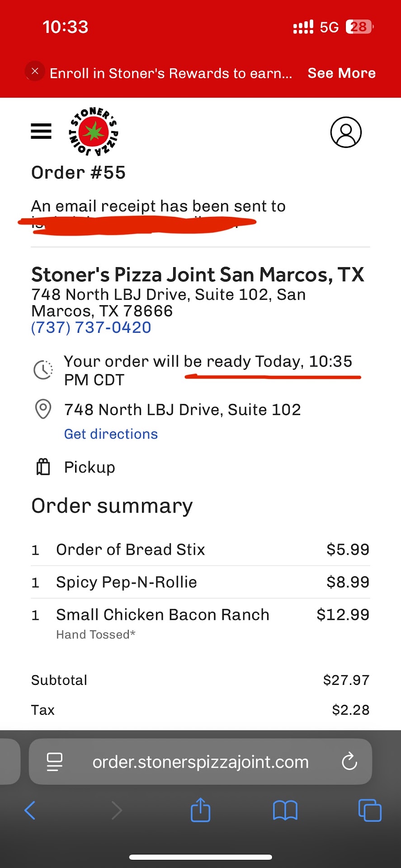Open the user account profile icon
Viewport: 401px width, 868px height.
[x=346, y=132]
